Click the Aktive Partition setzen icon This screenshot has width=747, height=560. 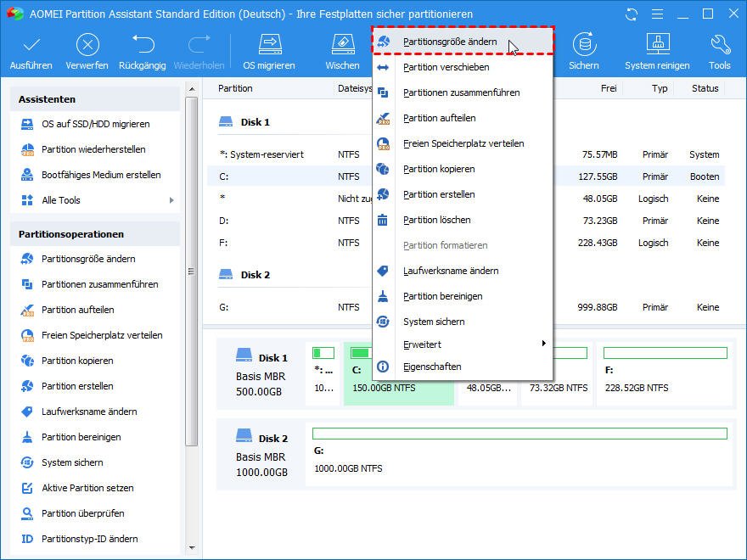click(x=27, y=488)
